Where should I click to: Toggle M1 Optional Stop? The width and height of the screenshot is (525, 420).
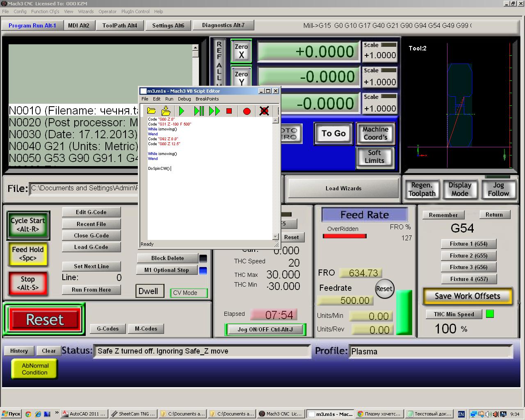(167, 270)
